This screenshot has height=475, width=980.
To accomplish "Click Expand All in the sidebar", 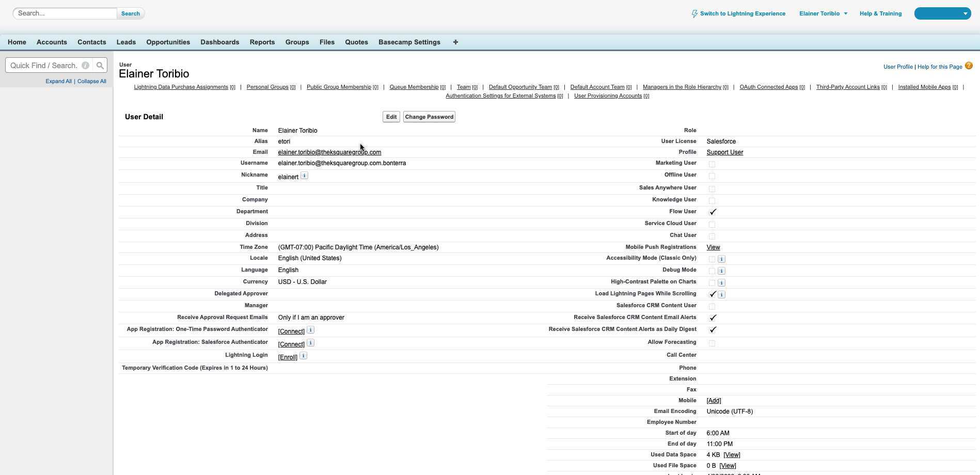I will tap(58, 82).
